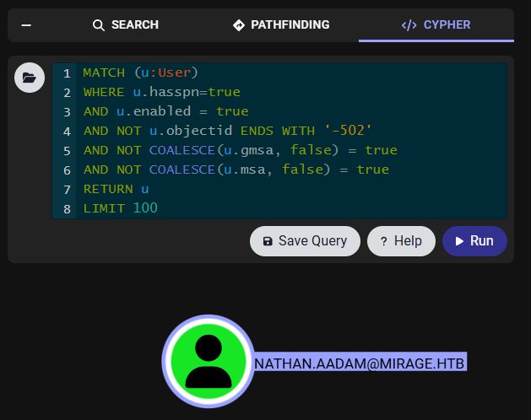Click the code brackets icon beside Cypher

[x=409, y=25]
